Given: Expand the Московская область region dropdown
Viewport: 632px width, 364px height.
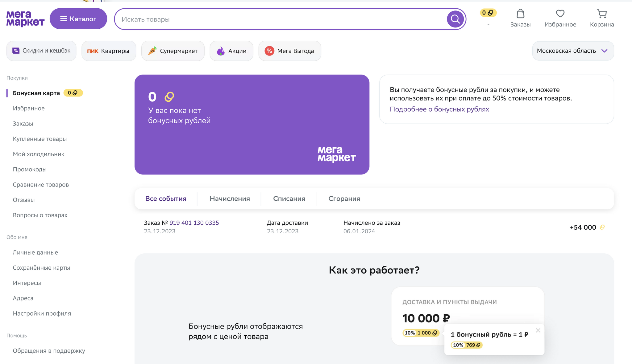Looking at the screenshot, I should click(573, 51).
